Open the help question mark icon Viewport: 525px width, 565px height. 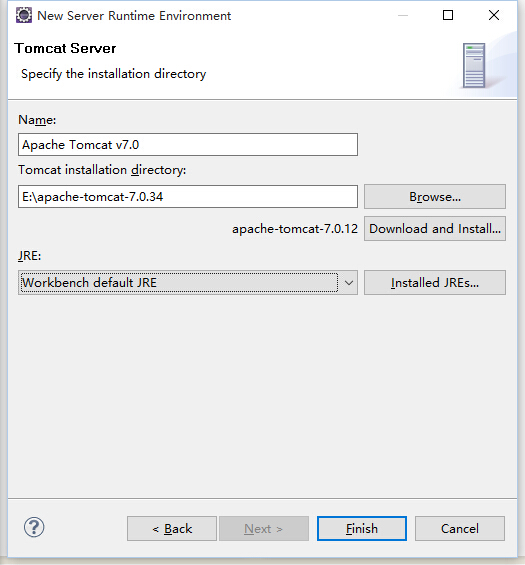click(34, 528)
